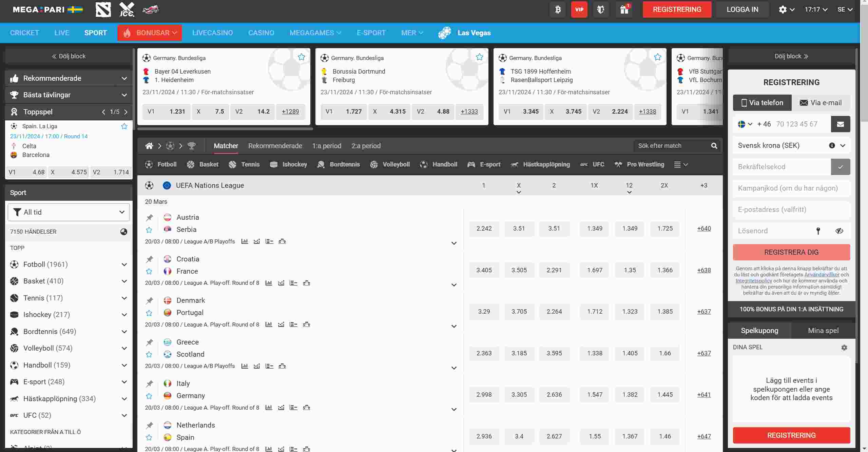This screenshot has height=452, width=868.
Task: Expand the Austria vs Serbia market chevron
Action: (454, 243)
